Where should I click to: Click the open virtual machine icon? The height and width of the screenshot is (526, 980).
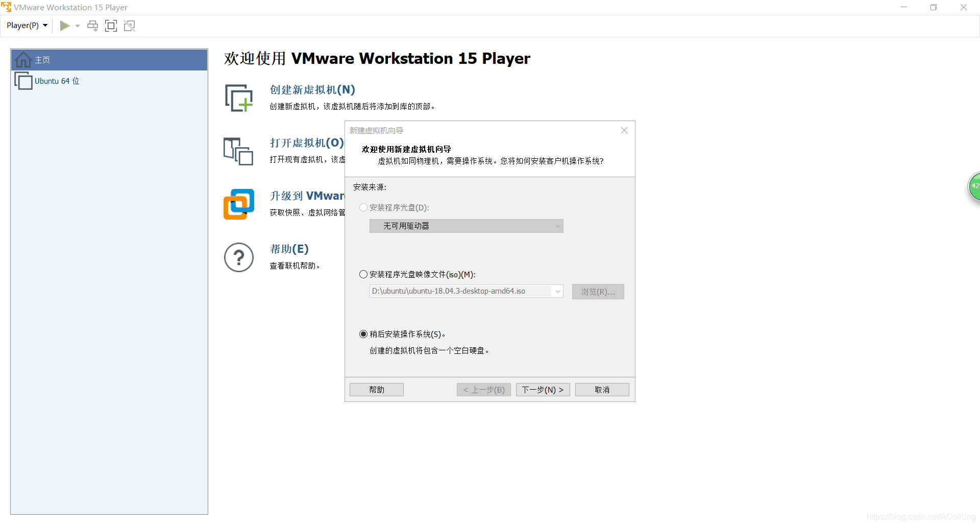[x=238, y=151]
